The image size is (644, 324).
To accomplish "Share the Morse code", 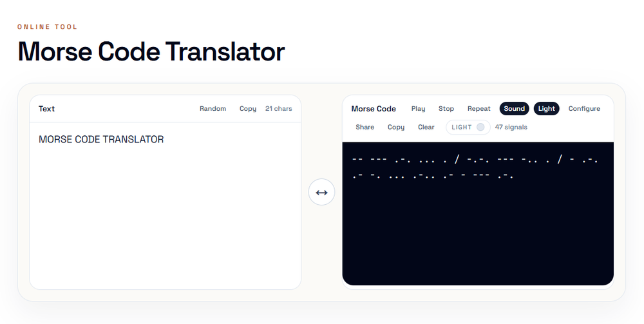I will pyautogui.click(x=365, y=127).
